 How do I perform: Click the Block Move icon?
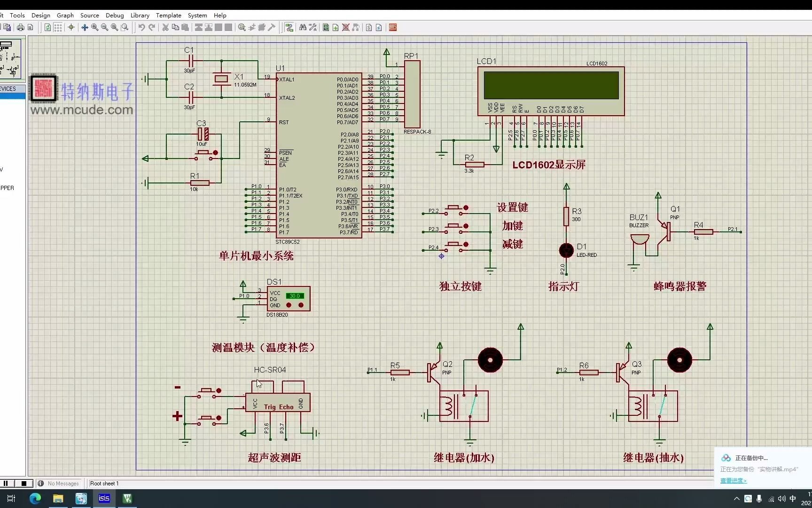pyautogui.click(x=209, y=27)
